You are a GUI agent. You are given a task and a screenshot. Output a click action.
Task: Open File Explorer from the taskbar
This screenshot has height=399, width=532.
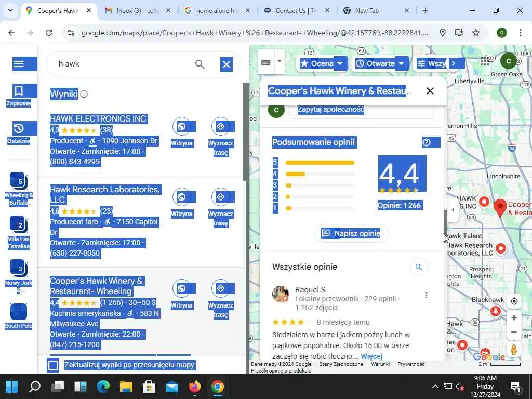click(x=126, y=387)
